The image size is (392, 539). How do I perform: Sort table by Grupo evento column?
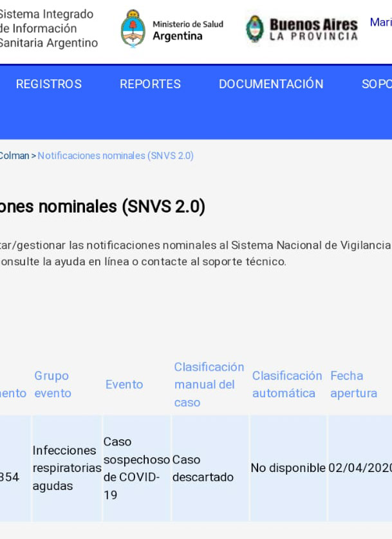coord(52,384)
